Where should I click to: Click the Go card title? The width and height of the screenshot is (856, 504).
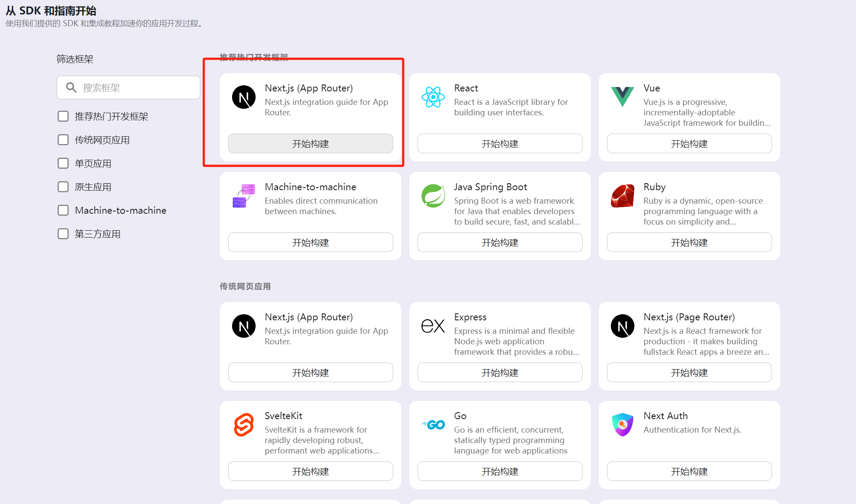click(460, 416)
